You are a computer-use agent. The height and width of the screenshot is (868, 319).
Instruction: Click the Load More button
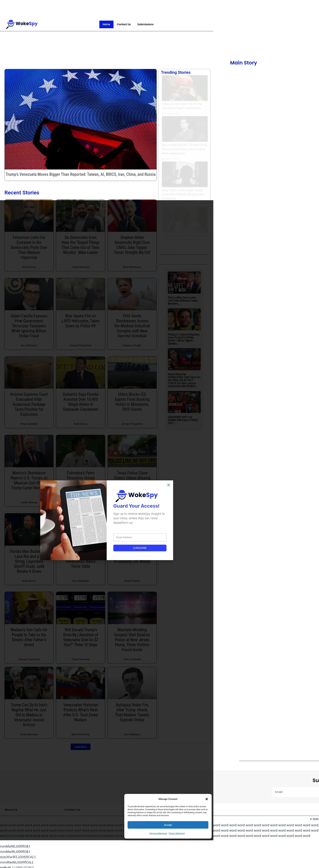tap(81, 747)
